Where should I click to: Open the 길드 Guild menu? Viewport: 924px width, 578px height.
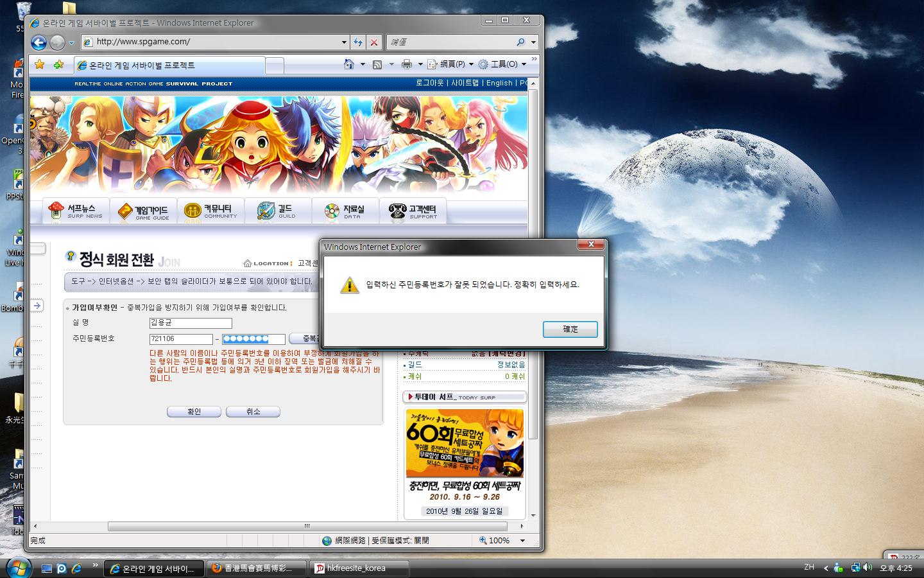(x=277, y=211)
